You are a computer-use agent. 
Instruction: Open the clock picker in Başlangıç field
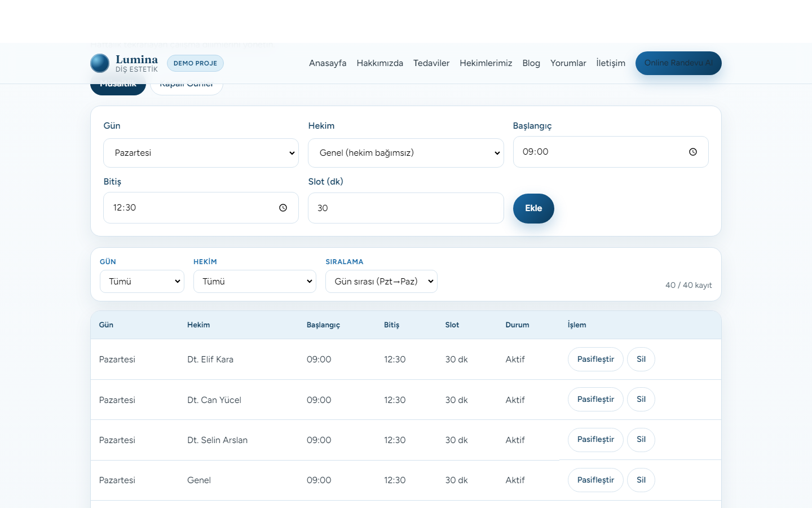click(x=693, y=152)
